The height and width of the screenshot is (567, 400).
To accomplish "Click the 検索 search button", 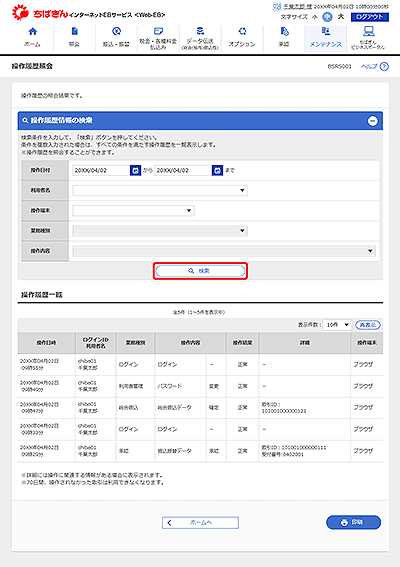I will (200, 271).
